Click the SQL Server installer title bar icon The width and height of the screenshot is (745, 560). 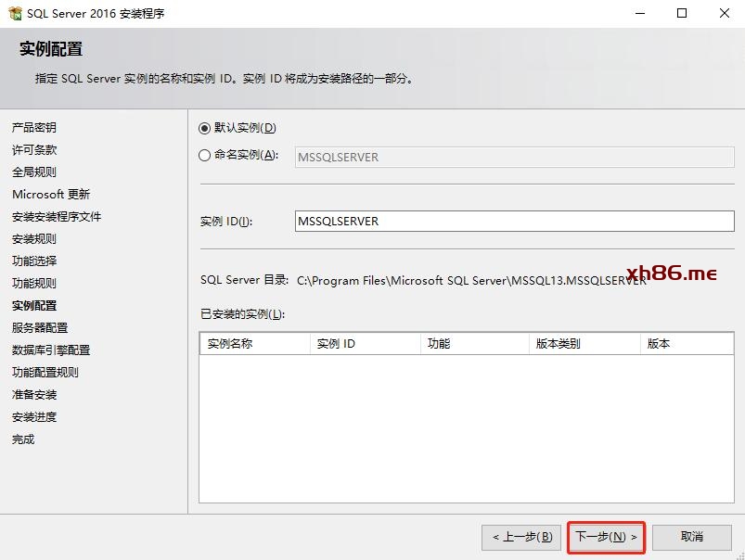pos(15,13)
